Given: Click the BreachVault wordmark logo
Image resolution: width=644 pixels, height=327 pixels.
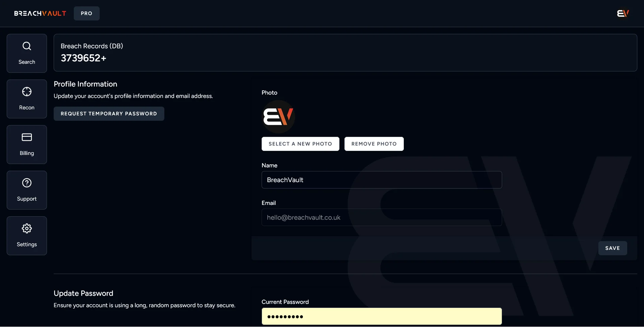Looking at the screenshot, I should (x=40, y=13).
